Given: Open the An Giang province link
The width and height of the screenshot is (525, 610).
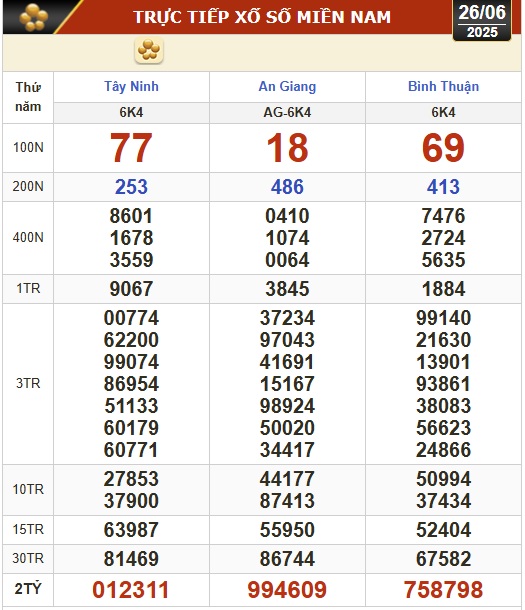Looking at the screenshot, I should click(287, 86).
